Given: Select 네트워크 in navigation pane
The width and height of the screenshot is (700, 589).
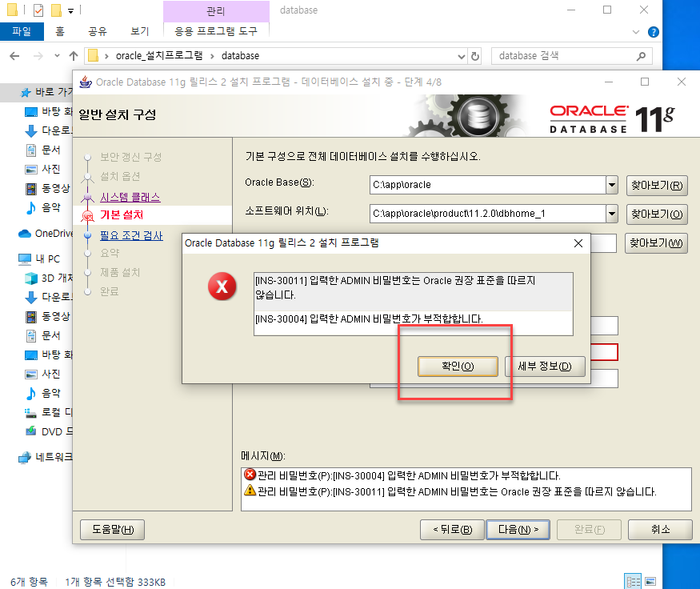Looking at the screenshot, I should point(45,457).
